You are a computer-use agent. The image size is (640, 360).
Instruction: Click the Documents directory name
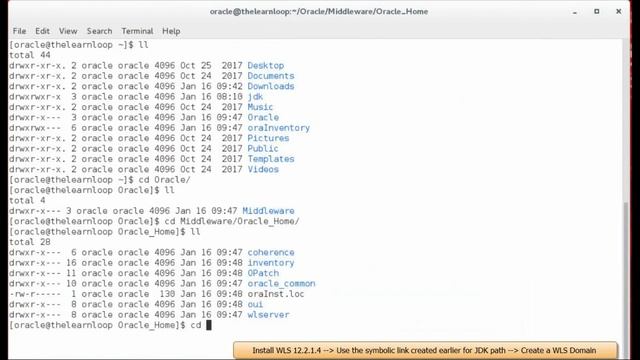(271, 76)
